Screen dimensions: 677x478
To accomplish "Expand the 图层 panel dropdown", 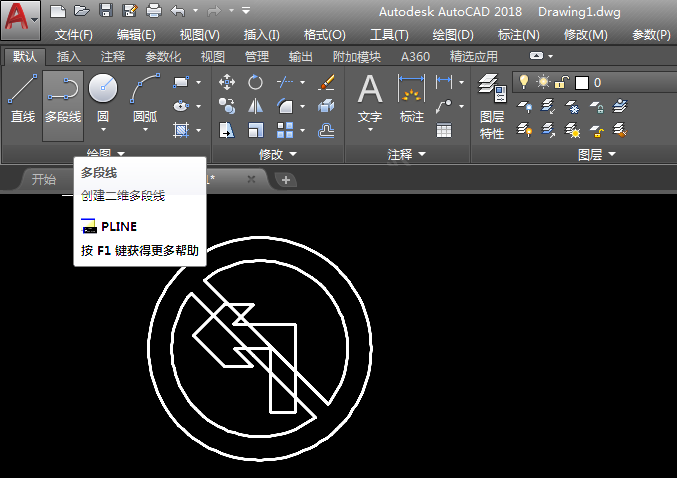I will tap(597, 154).
